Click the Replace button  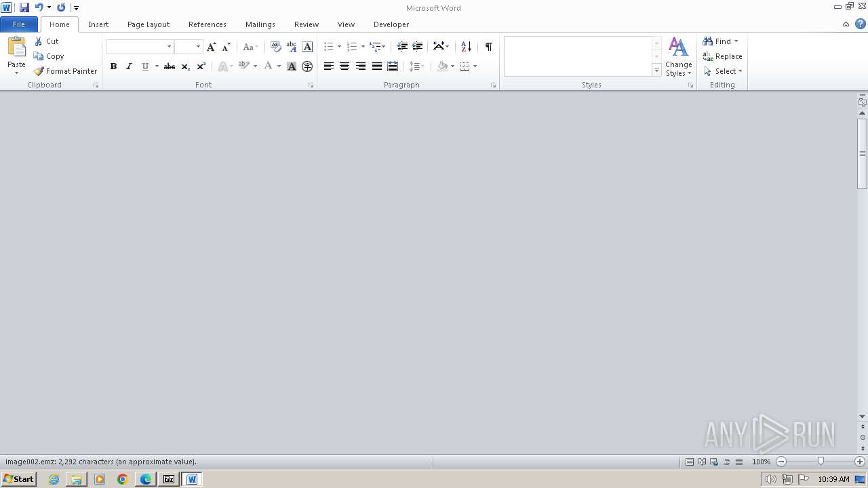pos(723,56)
